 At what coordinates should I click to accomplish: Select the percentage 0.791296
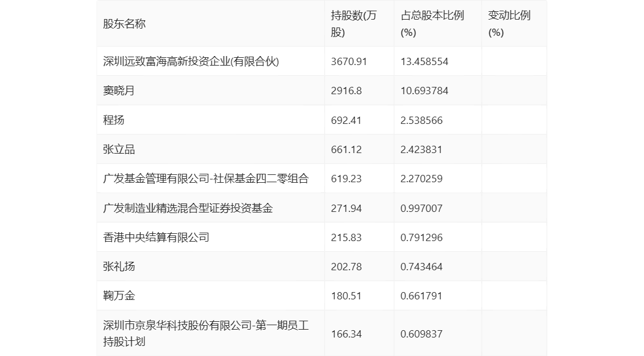[421, 237]
